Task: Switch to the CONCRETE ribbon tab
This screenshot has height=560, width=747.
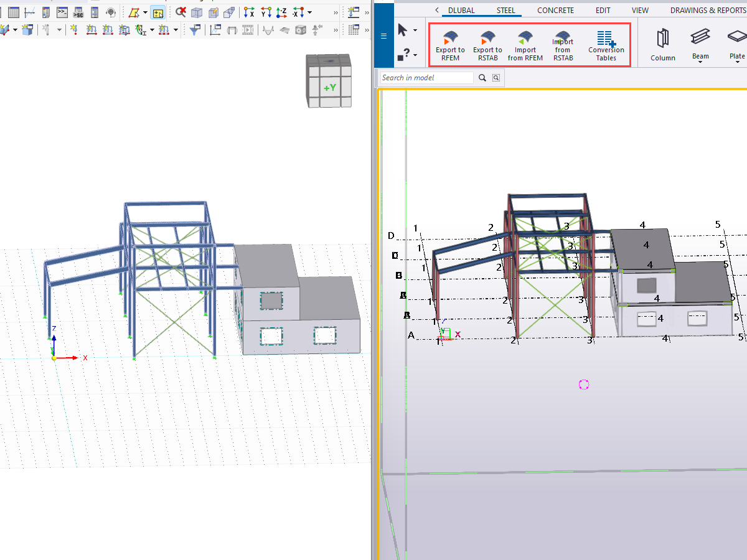Action: 555,10
